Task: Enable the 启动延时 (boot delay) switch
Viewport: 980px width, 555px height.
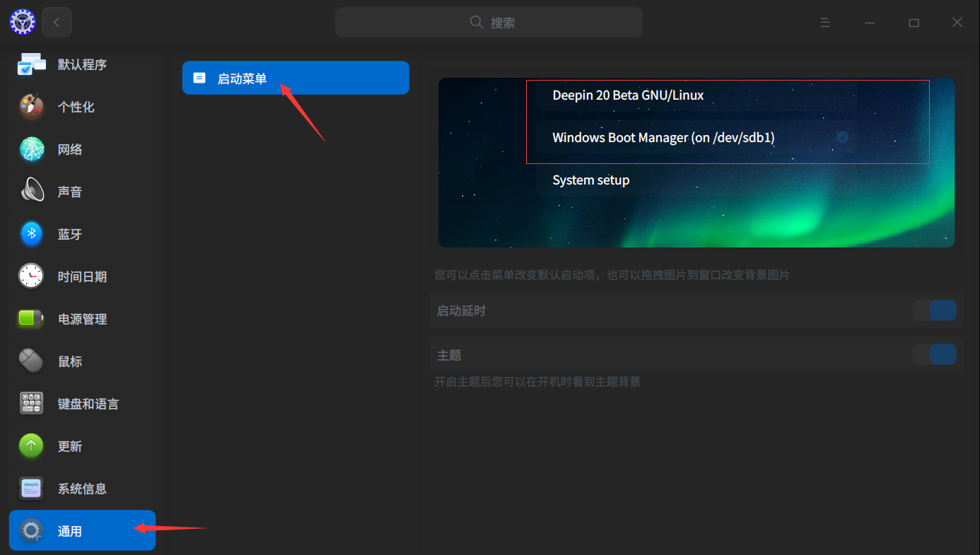Action: coord(935,310)
